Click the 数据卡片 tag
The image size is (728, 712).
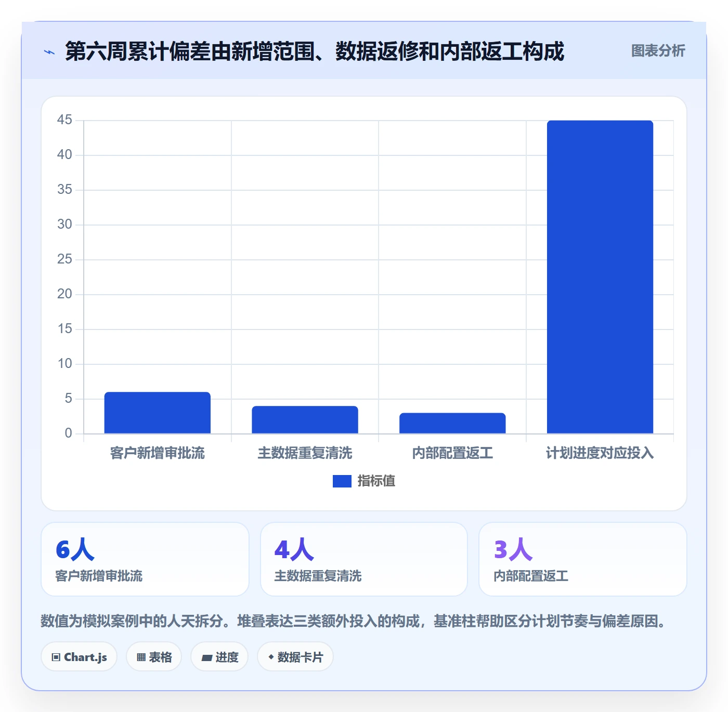[x=295, y=657]
